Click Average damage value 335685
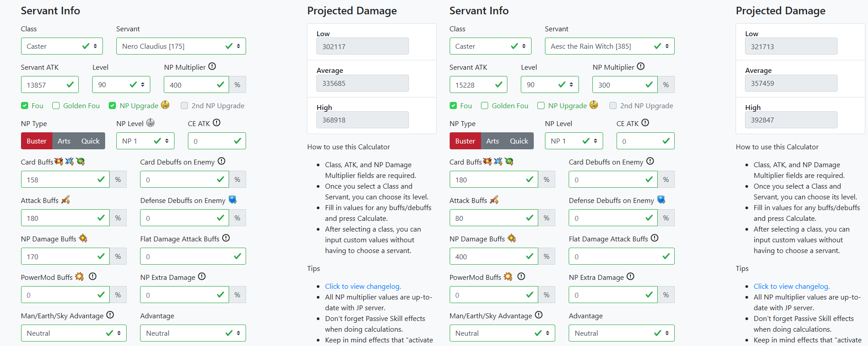 tap(362, 83)
